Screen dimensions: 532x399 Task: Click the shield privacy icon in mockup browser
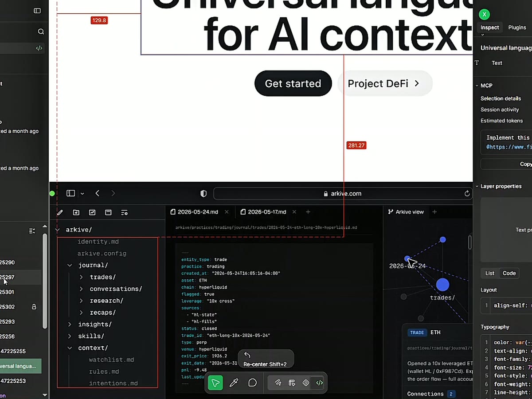click(x=203, y=194)
